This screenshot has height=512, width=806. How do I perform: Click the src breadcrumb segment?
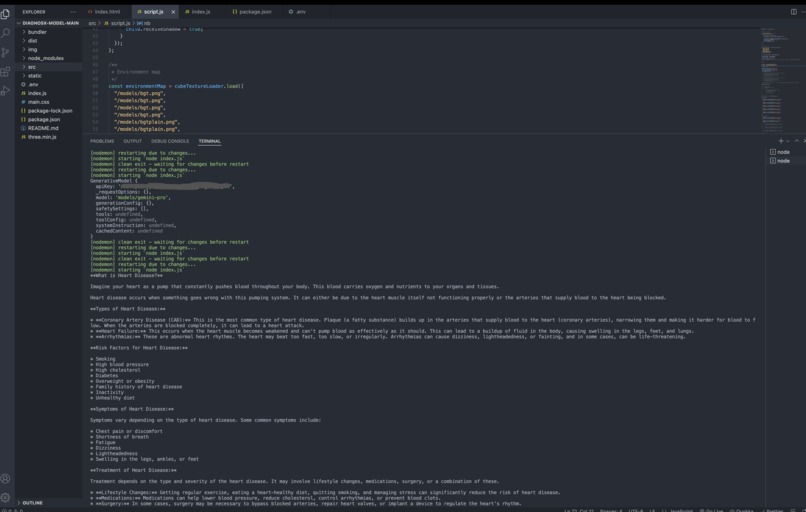coord(92,23)
